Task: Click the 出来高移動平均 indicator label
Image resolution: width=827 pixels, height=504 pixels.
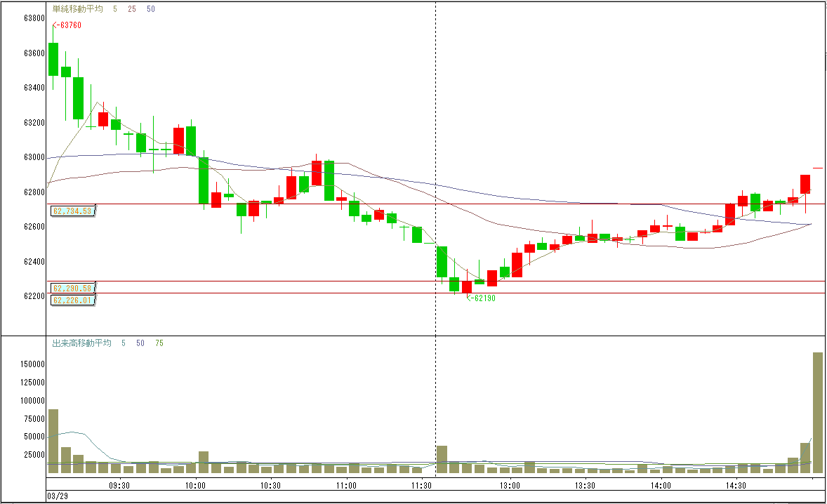Action: coord(81,343)
